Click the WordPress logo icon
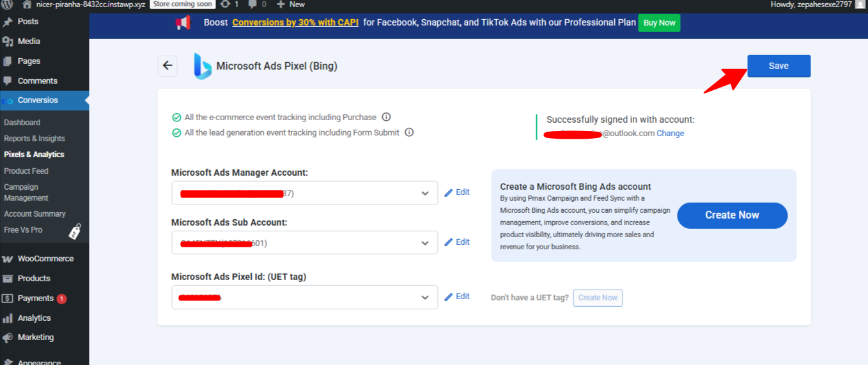The height and width of the screenshot is (365, 868). pyautogui.click(x=8, y=4)
